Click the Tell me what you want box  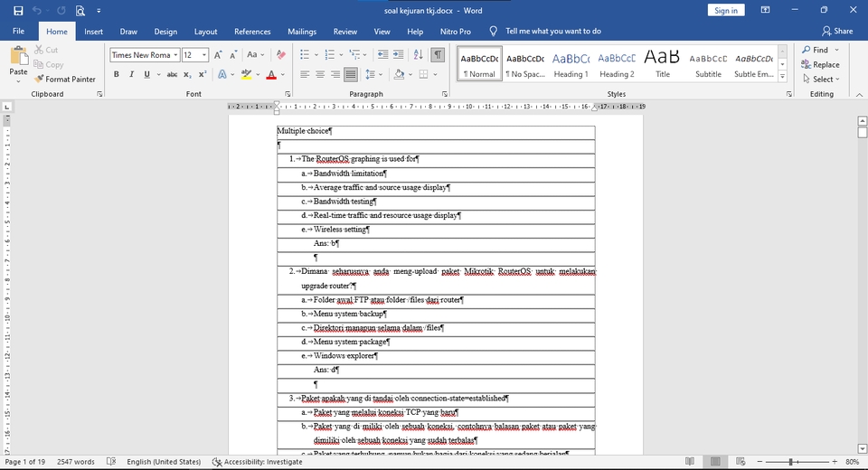click(x=553, y=31)
